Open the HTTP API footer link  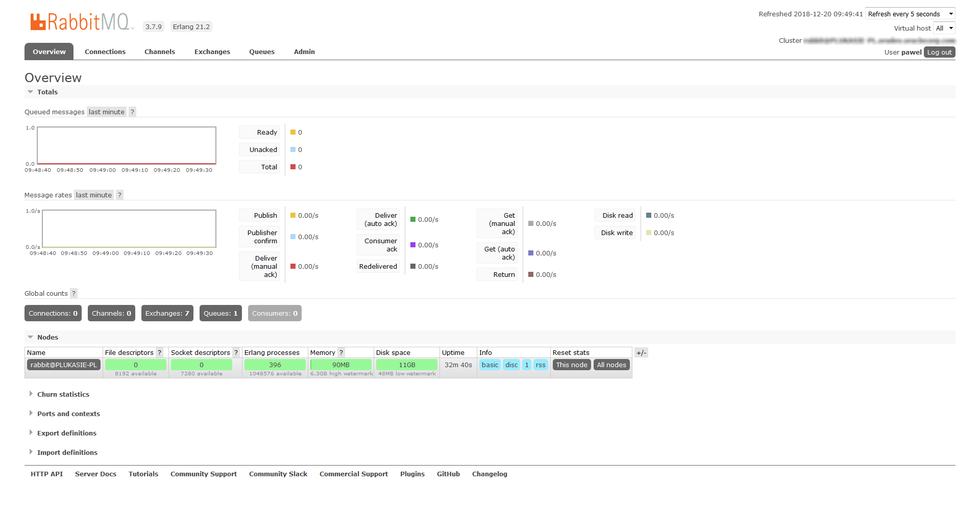tap(47, 474)
